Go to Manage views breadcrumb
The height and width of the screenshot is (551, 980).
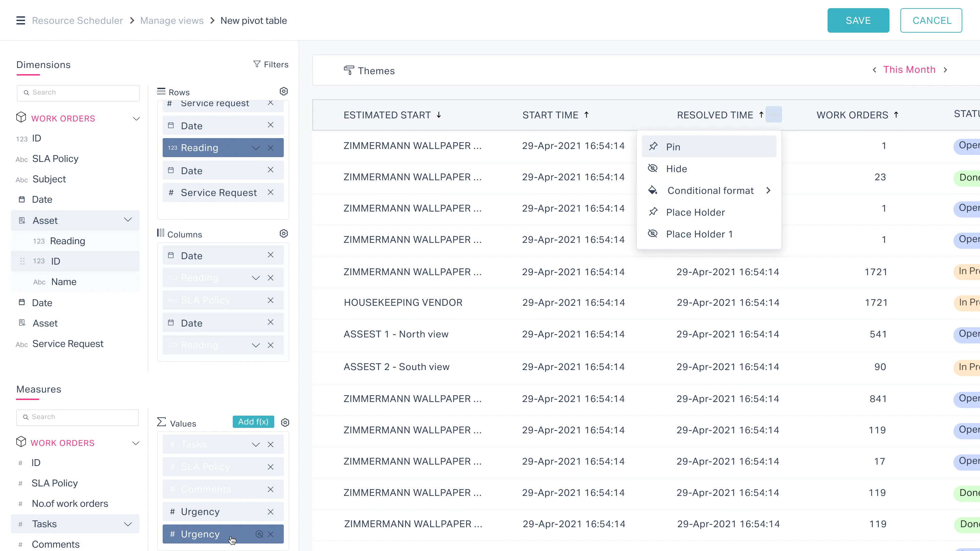coord(171,20)
